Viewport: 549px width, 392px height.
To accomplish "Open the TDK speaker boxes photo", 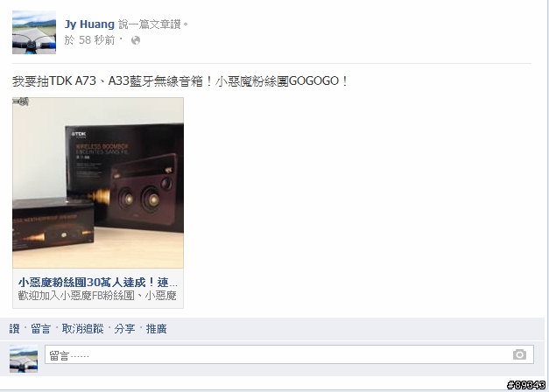I will point(98,183).
